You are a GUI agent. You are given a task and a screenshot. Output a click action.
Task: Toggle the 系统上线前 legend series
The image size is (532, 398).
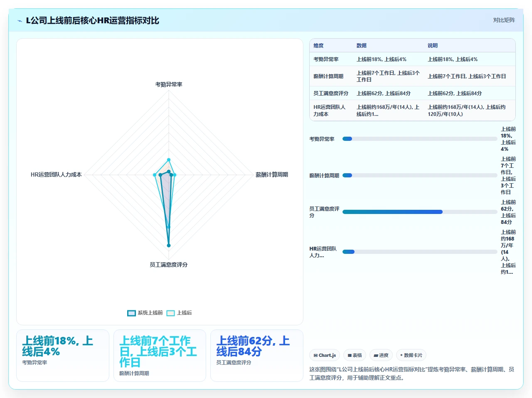point(145,313)
